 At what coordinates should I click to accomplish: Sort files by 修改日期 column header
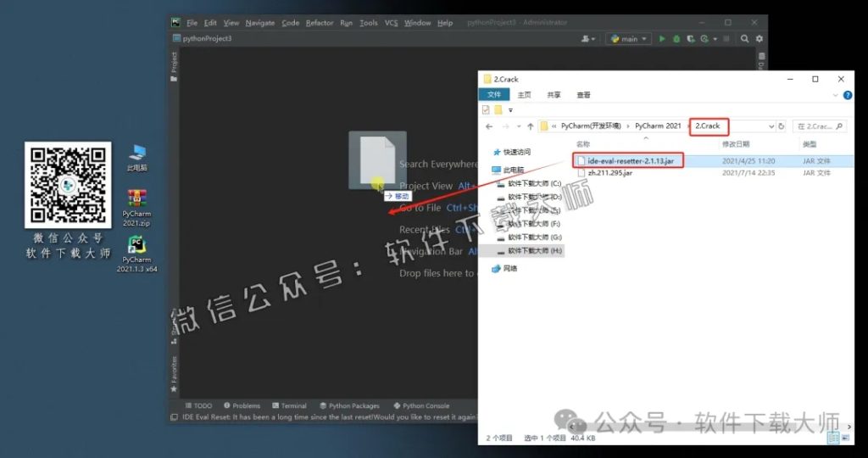(x=735, y=144)
